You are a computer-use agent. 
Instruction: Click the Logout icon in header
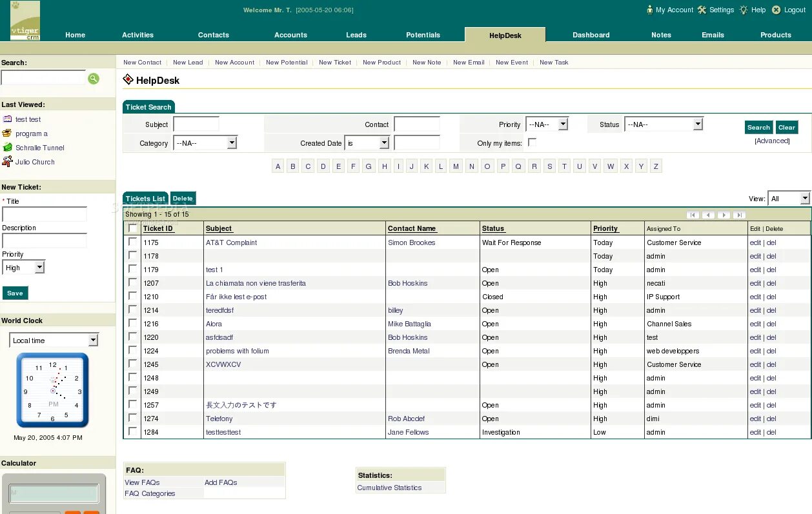(x=776, y=10)
